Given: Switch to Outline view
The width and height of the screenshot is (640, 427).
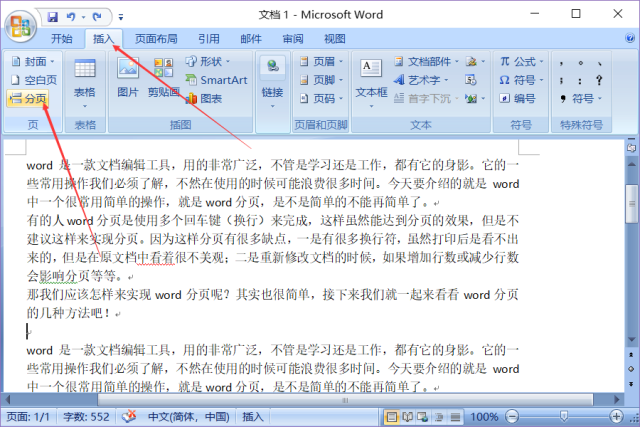Looking at the screenshot, I should (439, 417).
